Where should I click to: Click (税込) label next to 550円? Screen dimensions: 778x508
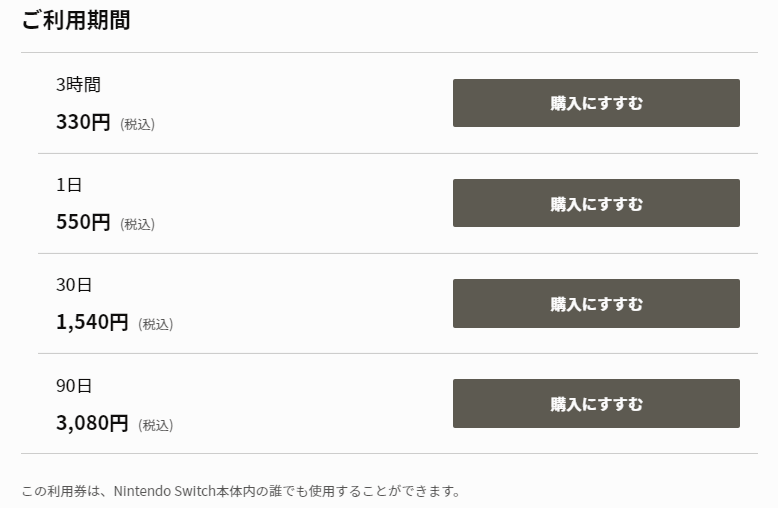[137, 225]
